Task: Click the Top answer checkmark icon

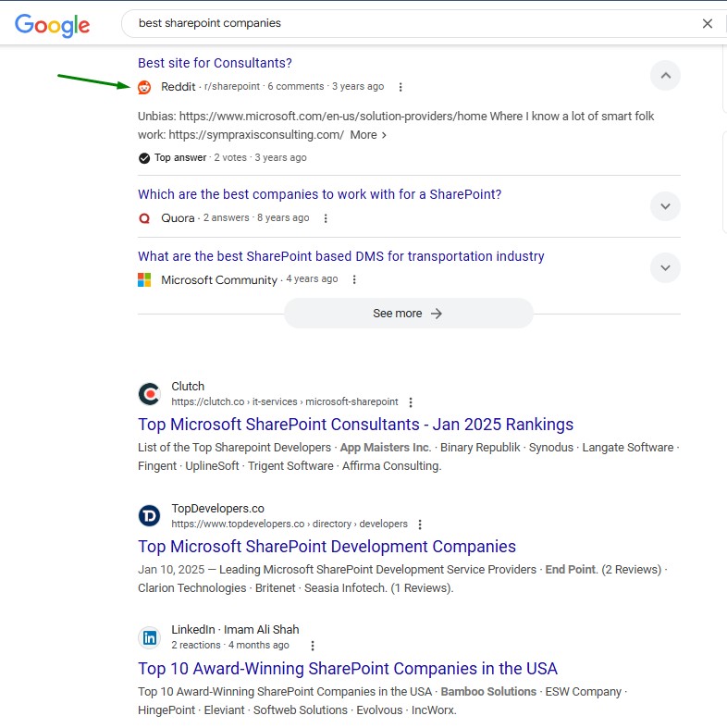Action: coord(144,158)
